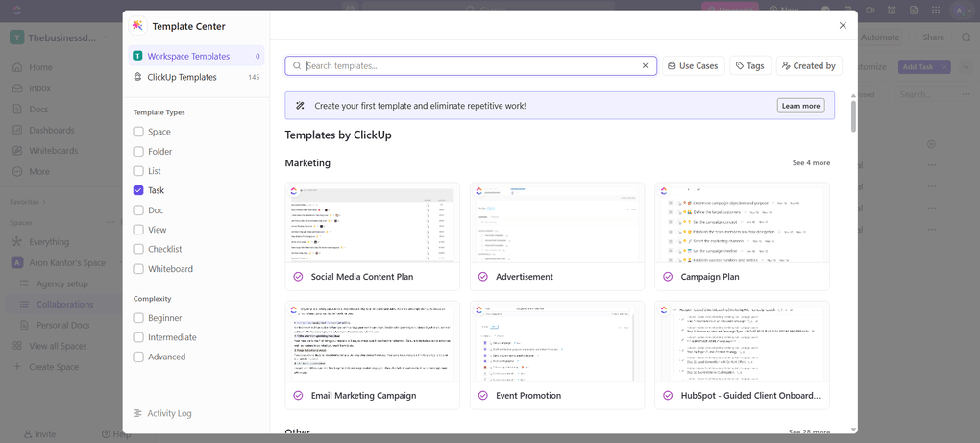Open the Tags filter dropdown
This screenshot has height=443, width=980.
click(x=750, y=65)
